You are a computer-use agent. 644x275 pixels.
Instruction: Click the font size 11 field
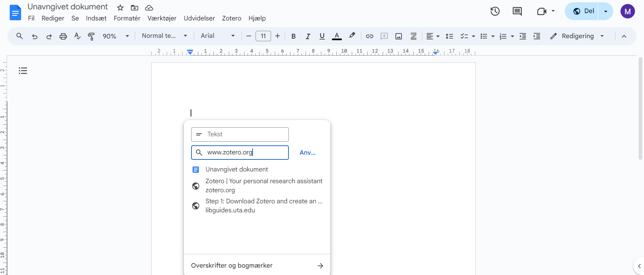263,36
